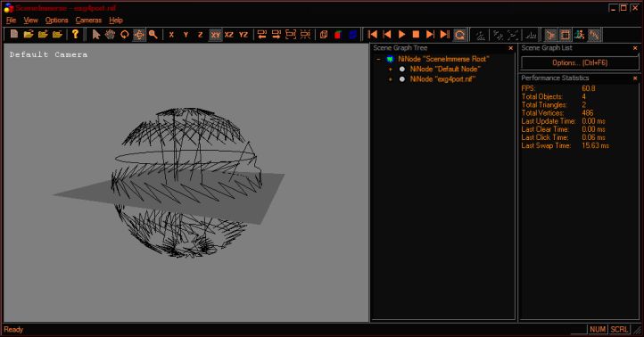Create a new file with blank page icon

14,35
